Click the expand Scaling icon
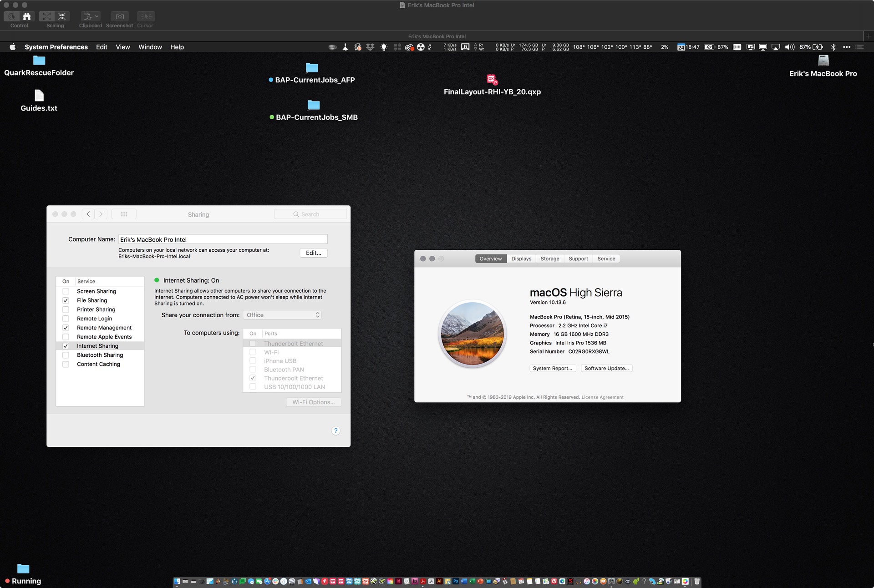This screenshot has height=588, width=874. (x=47, y=16)
